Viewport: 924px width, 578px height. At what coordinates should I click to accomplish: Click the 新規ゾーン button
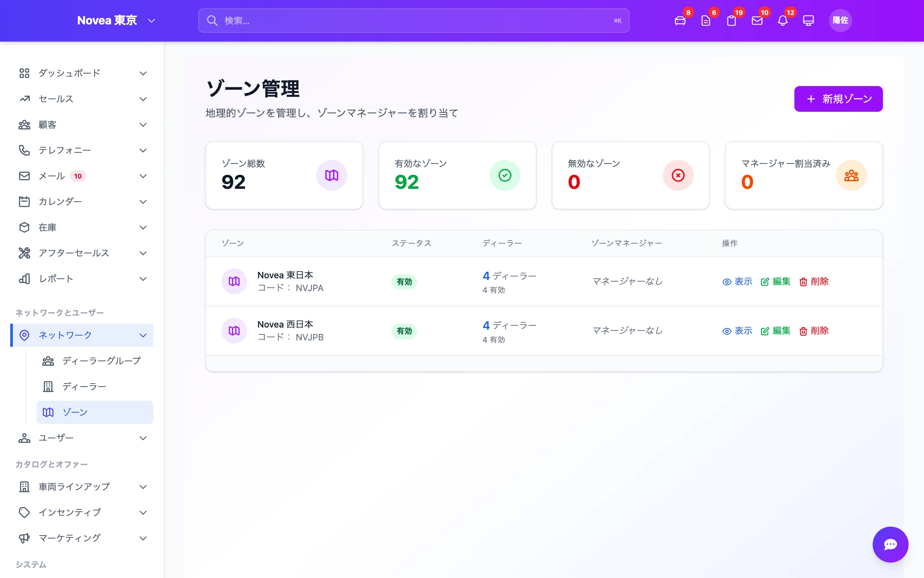click(x=838, y=99)
